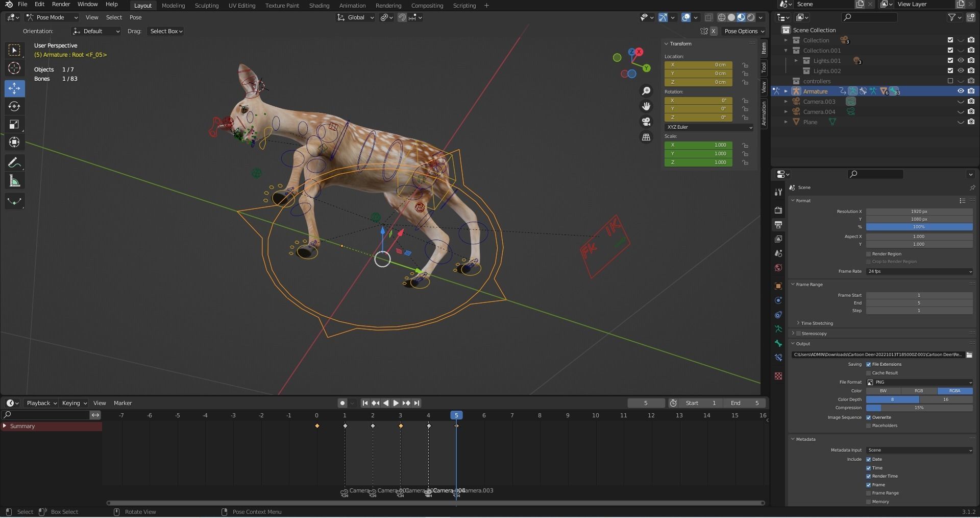
Task: Open the Texture properties checker icon
Action: [778, 376]
